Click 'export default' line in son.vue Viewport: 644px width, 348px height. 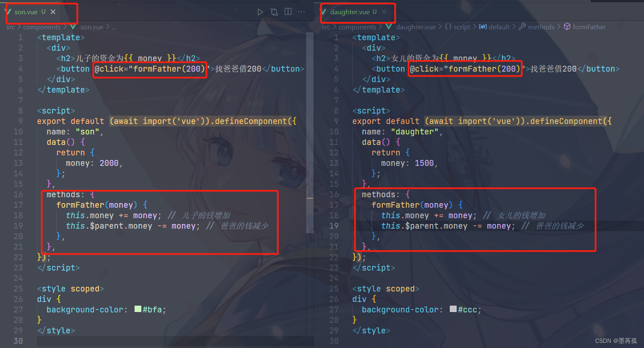pyautogui.click(x=167, y=121)
